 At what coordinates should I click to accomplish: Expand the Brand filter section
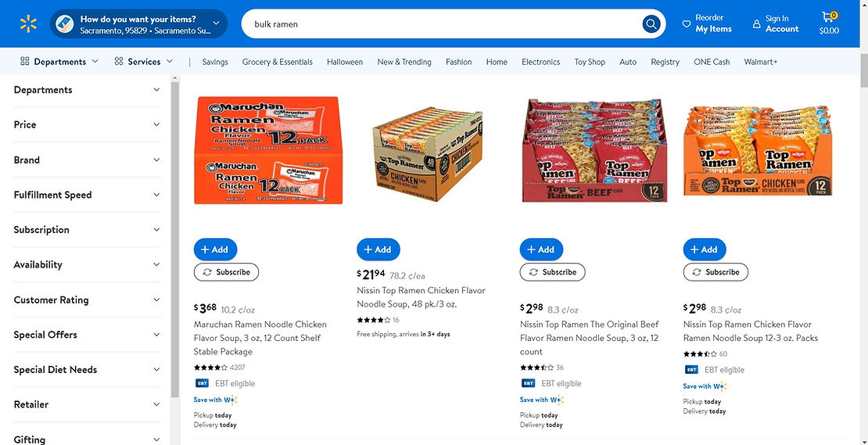tap(86, 160)
